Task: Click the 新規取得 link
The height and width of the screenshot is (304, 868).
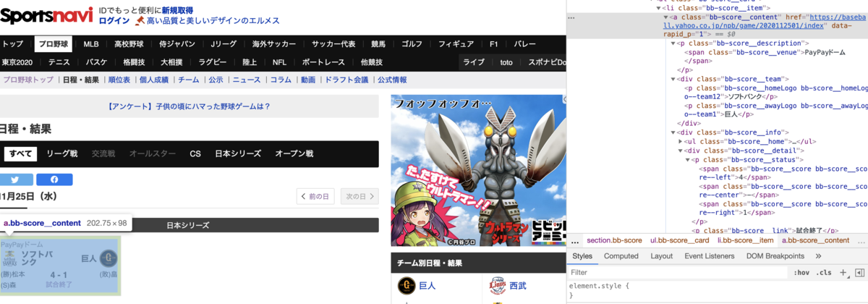Action: click(x=177, y=11)
